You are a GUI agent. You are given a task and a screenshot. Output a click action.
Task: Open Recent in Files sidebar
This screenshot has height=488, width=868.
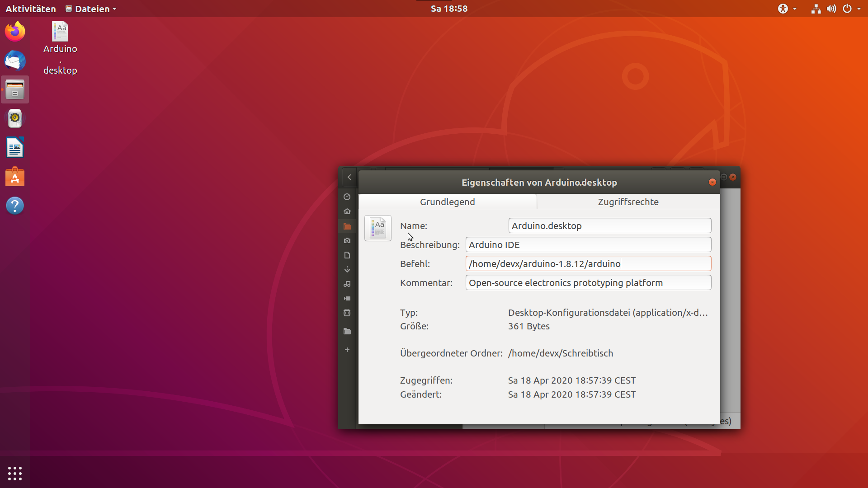pos(347,197)
